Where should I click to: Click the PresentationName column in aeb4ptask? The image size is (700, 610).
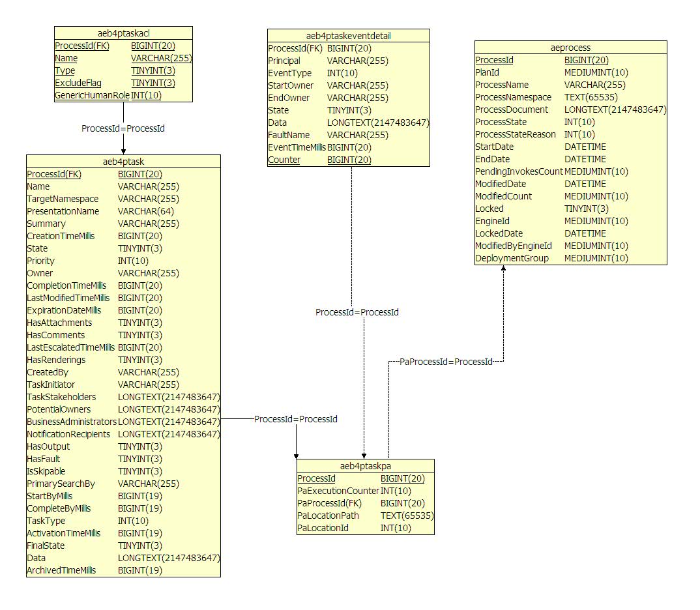tap(63, 211)
